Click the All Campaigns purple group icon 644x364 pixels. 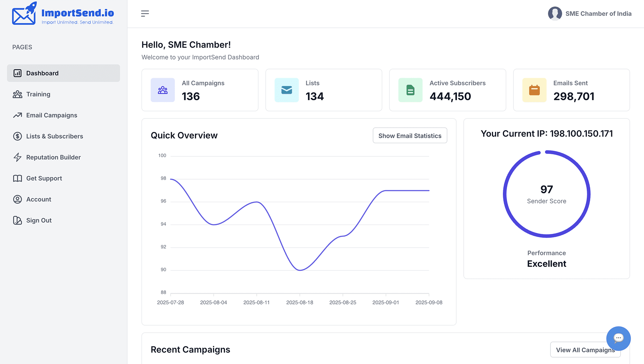163,90
